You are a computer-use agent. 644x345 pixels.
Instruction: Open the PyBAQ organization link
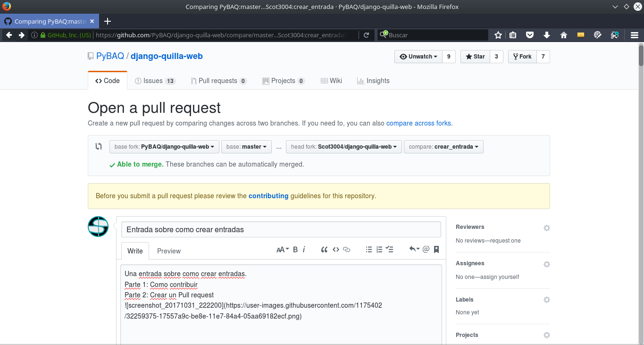click(x=110, y=56)
